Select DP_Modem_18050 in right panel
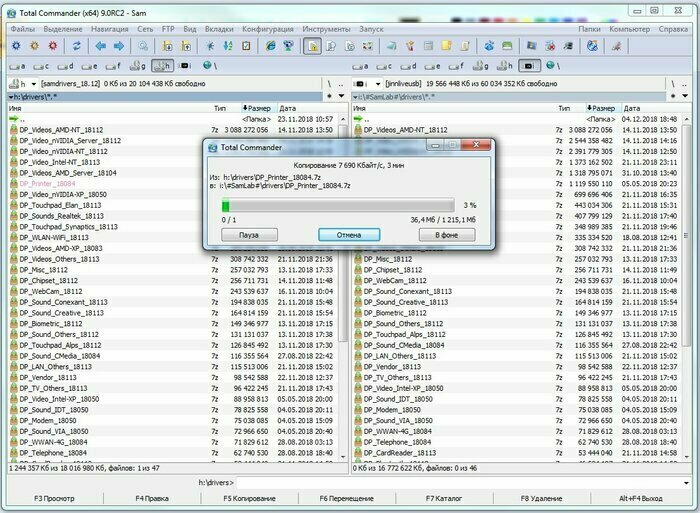Screen dimensions: 700x513 [x=518, y=410]
